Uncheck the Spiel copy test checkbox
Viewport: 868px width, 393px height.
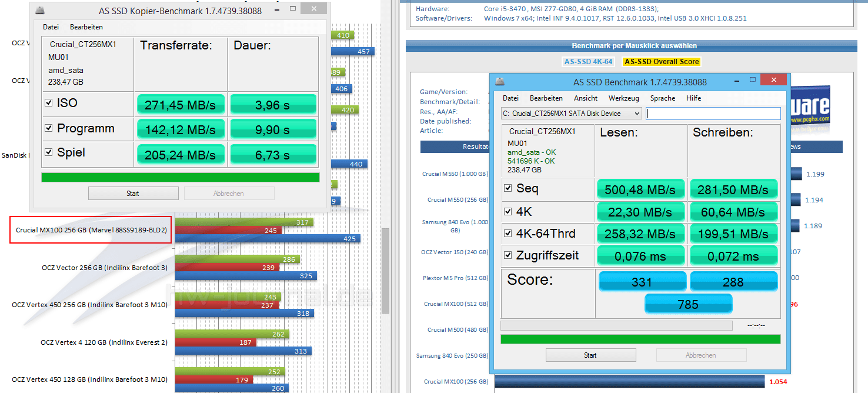click(x=49, y=152)
